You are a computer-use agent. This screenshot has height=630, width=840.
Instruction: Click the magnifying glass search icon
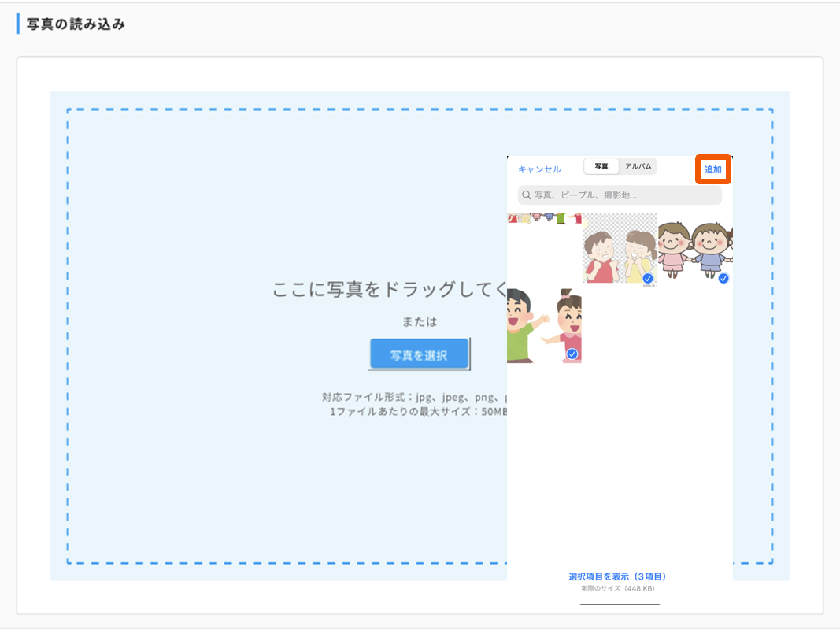coord(526,195)
